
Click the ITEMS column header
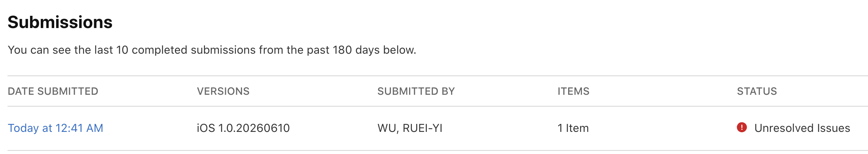coord(573,91)
